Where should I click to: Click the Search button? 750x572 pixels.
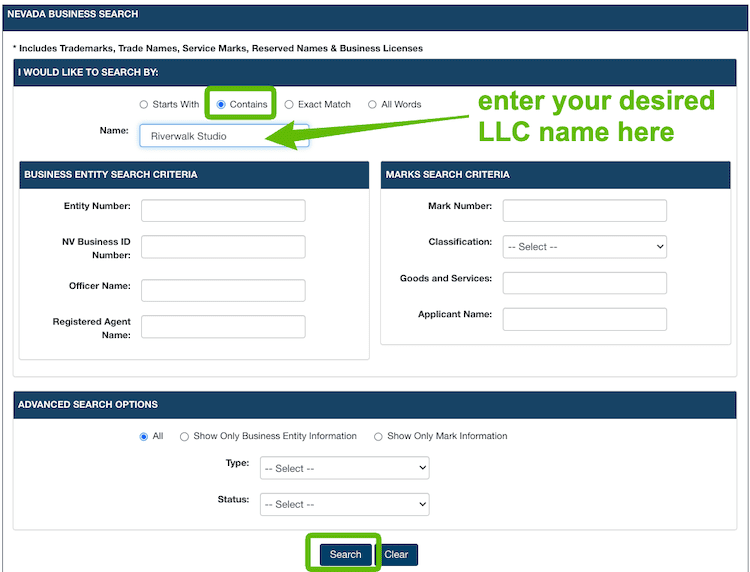(345, 554)
